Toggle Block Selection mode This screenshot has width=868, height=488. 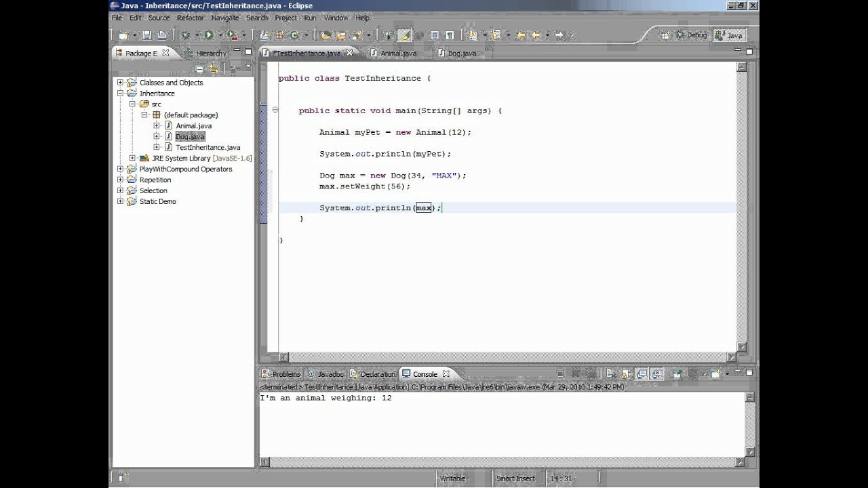434,35
